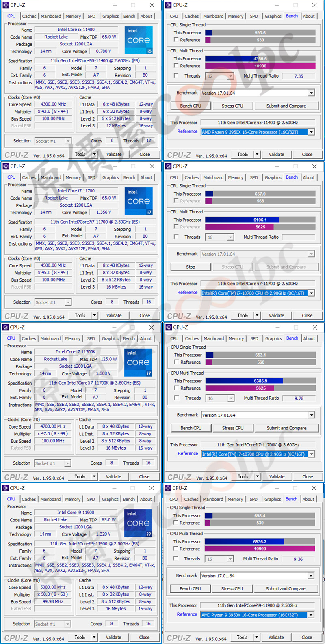This screenshot has height=644, width=325.
Task: Switch to Caches tab in i5 11400 CPU-tab window
Action: pos(29,16)
